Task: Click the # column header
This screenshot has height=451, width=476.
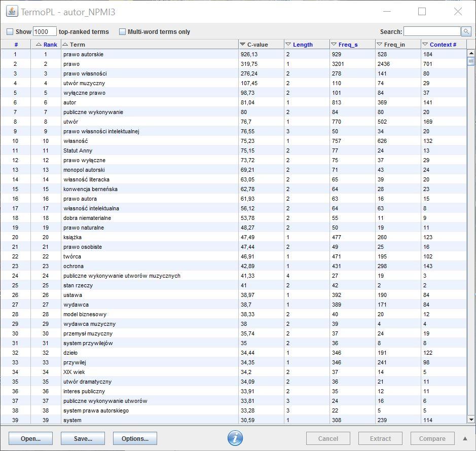Action: [16, 45]
